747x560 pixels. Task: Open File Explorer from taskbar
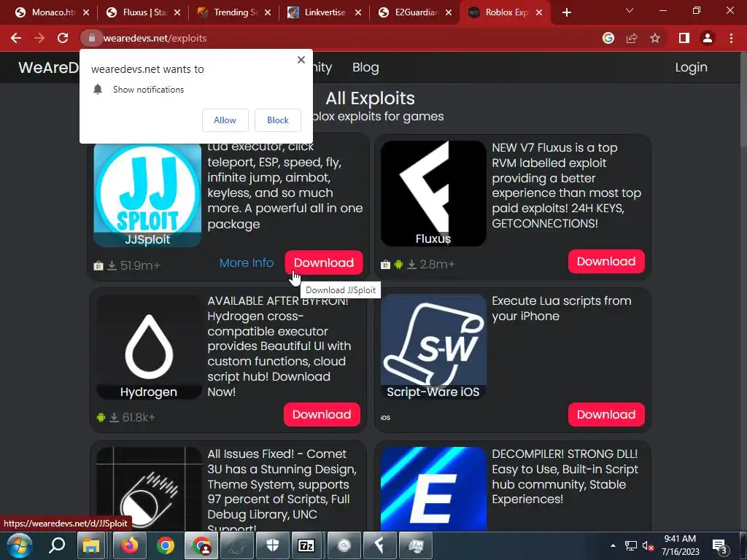click(x=91, y=545)
